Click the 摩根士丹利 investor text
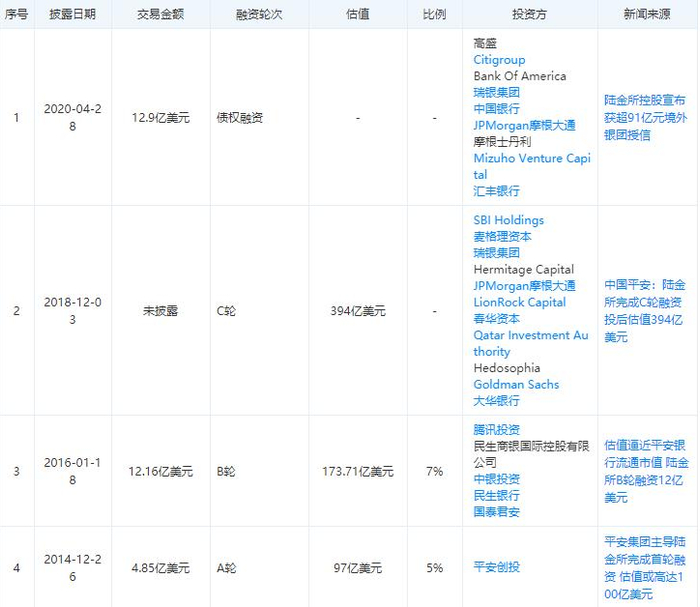Image resolution: width=700 pixels, height=607 pixels. click(x=502, y=142)
